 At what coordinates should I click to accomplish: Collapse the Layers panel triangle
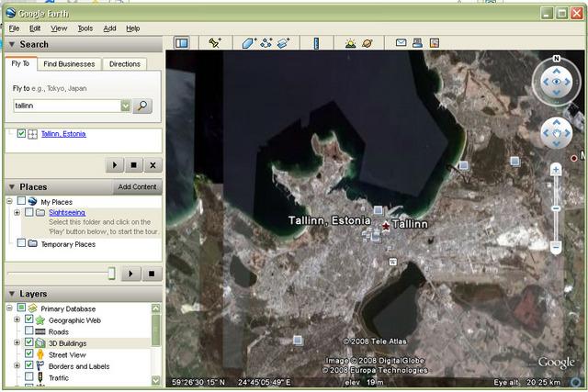coord(12,294)
